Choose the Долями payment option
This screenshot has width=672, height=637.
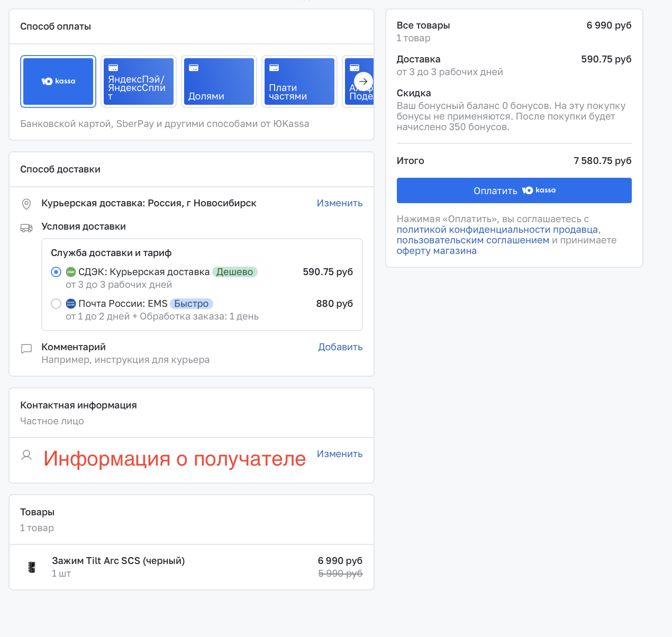[x=219, y=81]
